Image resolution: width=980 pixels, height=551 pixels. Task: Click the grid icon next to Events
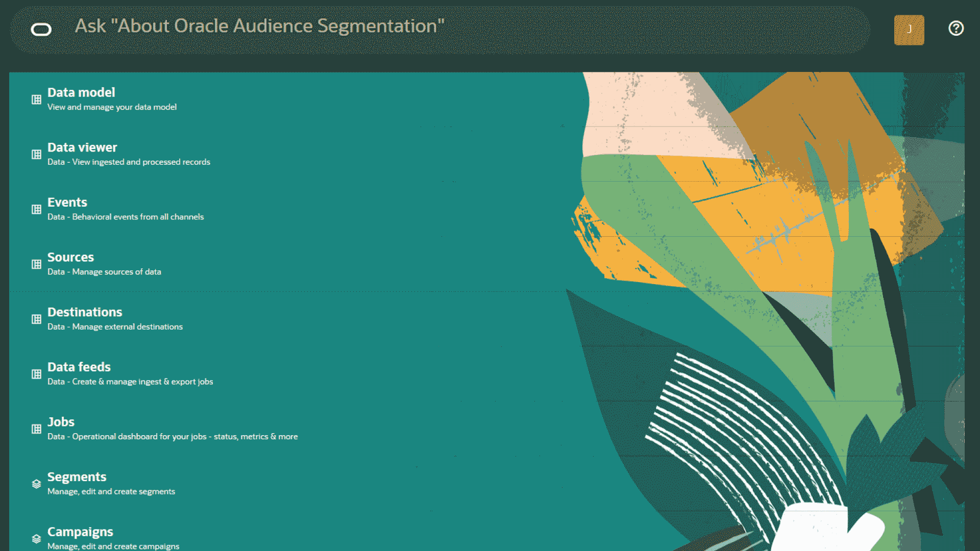coord(36,209)
